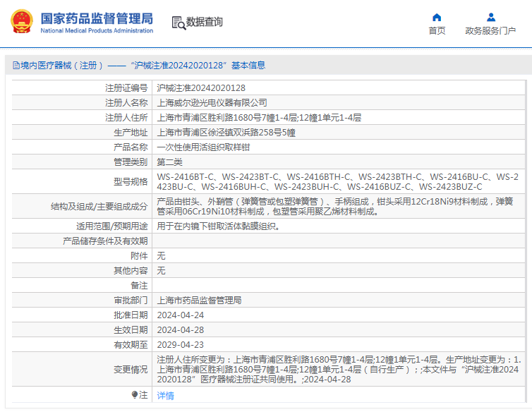Image resolution: width=532 pixels, height=412 pixels.
Task: Click the 管理类别 row label
Action: (x=131, y=162)
